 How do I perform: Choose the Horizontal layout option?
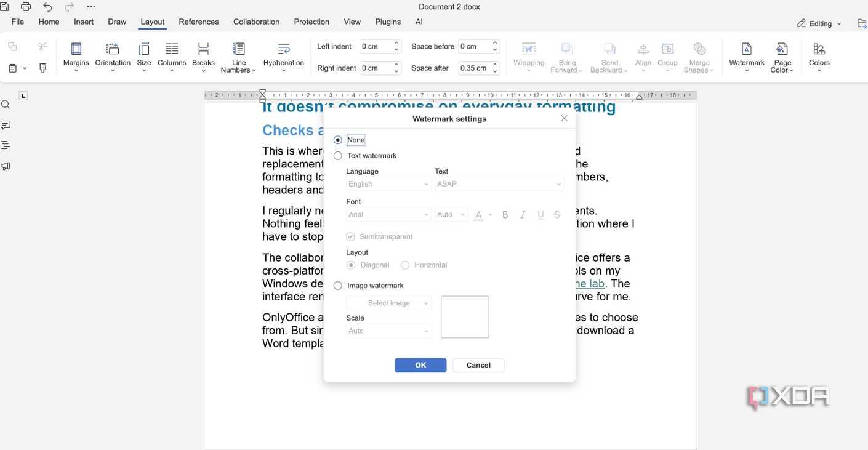404,265
